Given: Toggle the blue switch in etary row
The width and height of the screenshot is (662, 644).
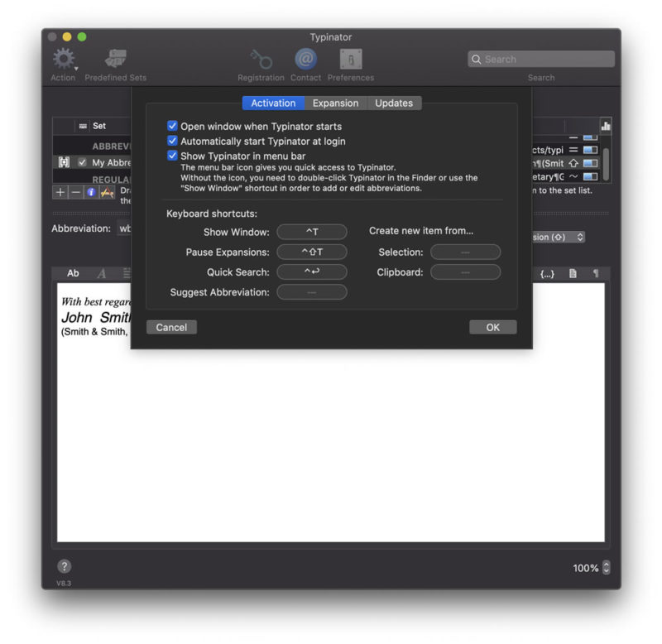Looking at the screenshot, I should 590,176.
